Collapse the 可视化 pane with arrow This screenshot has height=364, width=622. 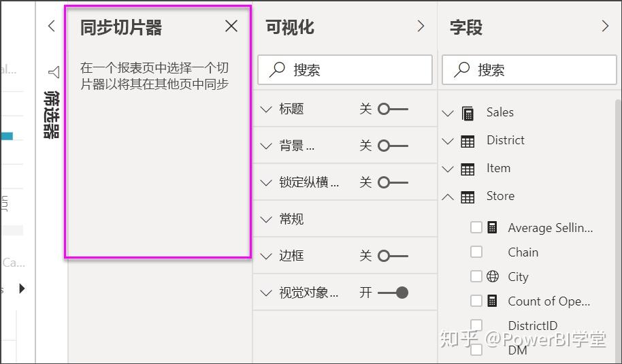[421, 26]
